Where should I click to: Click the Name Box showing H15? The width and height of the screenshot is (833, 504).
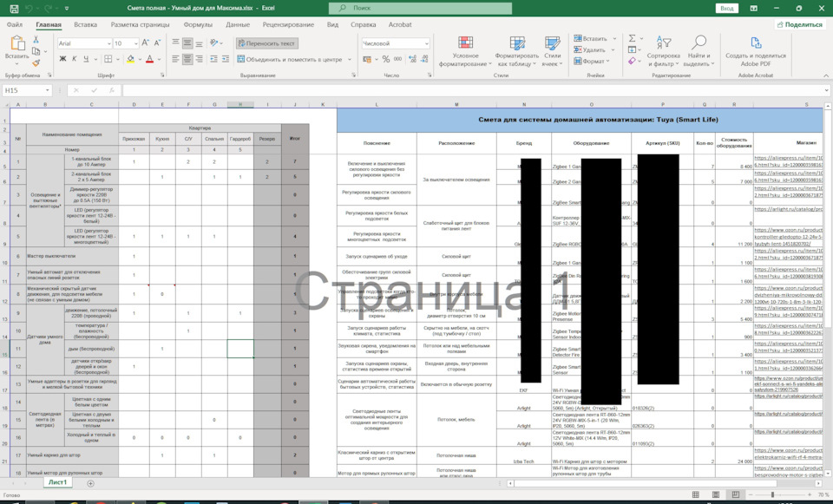pos(27,91)
